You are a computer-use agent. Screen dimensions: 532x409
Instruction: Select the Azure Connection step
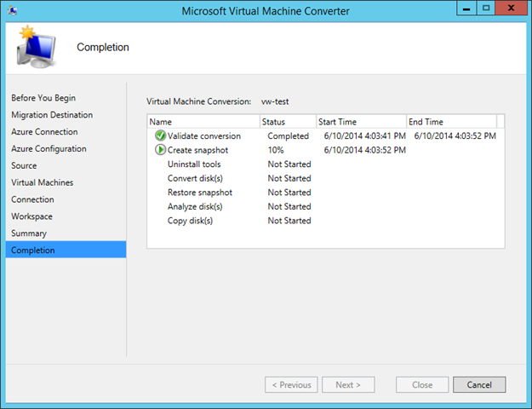[44, 132]
